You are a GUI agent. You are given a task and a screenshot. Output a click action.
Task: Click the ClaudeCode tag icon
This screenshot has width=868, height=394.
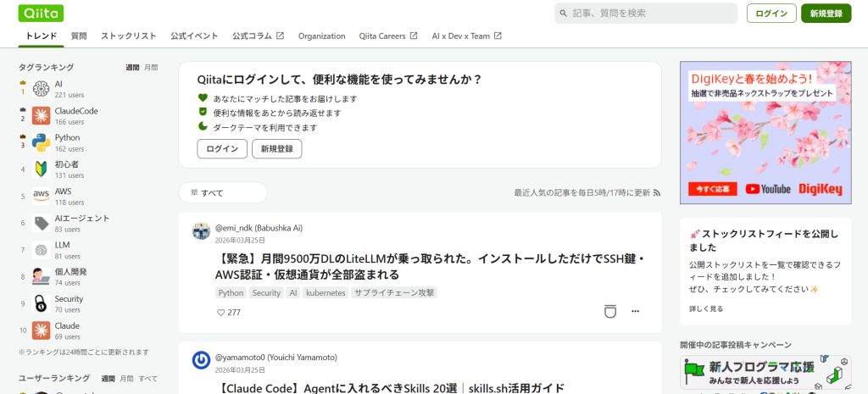pyautogui.click(x=41, y=116)
